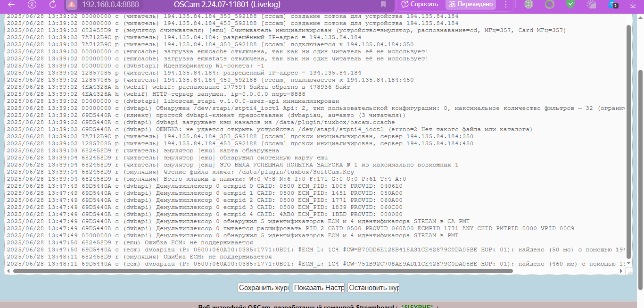Click the 'ЭТО БЫЛА УСПЕШНАЯ ПОПЫТКА ЗАПУСКА' line
Screen dimensions: 644x308
coord(232,165)
